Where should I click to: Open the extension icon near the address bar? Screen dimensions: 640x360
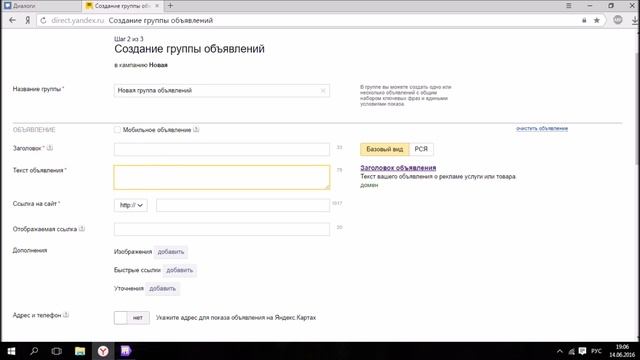[618, 20]
